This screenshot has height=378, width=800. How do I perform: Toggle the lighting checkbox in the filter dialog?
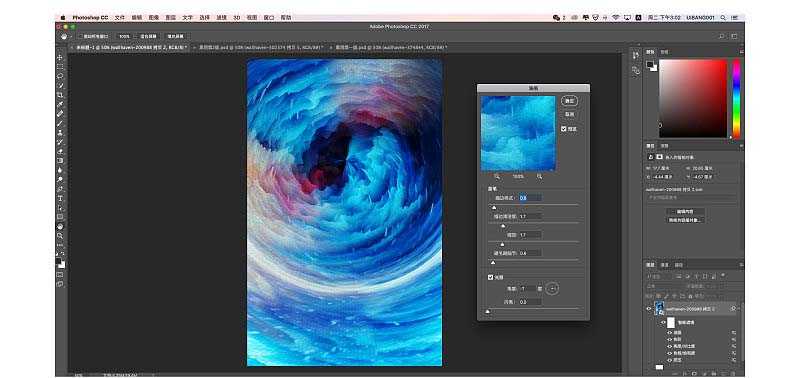click(x=490, y=278)
